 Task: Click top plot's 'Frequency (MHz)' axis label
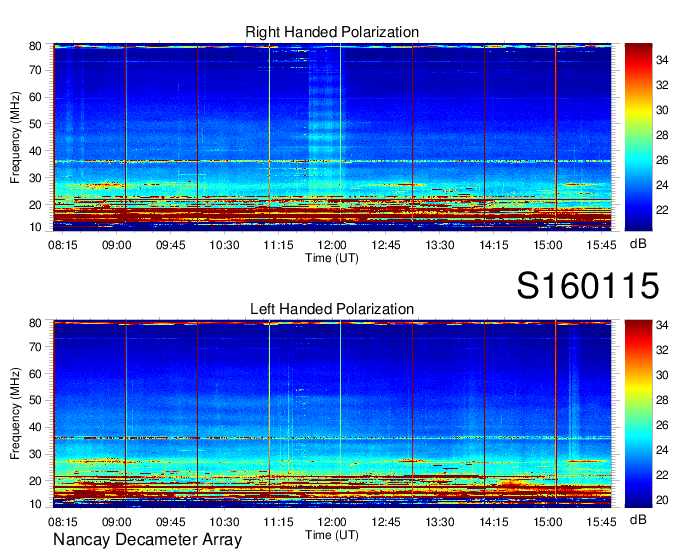[x=15, y=137]
